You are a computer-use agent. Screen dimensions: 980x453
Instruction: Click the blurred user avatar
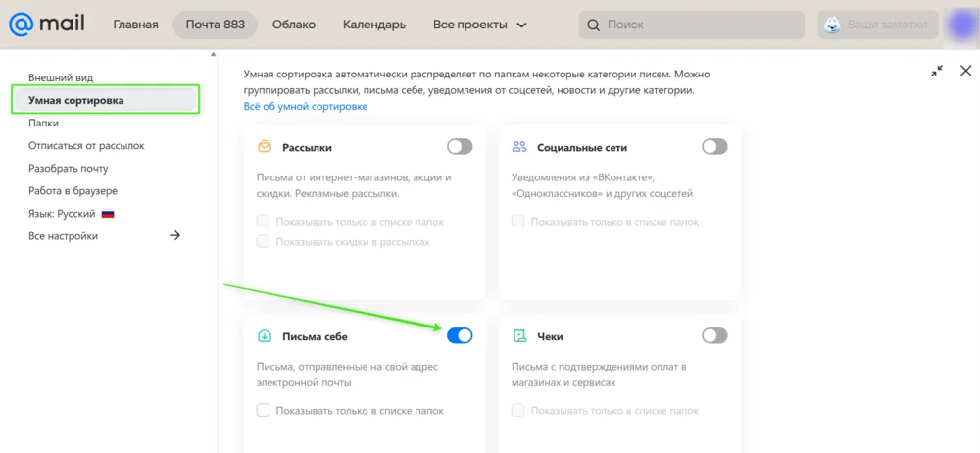click(961, 25)
